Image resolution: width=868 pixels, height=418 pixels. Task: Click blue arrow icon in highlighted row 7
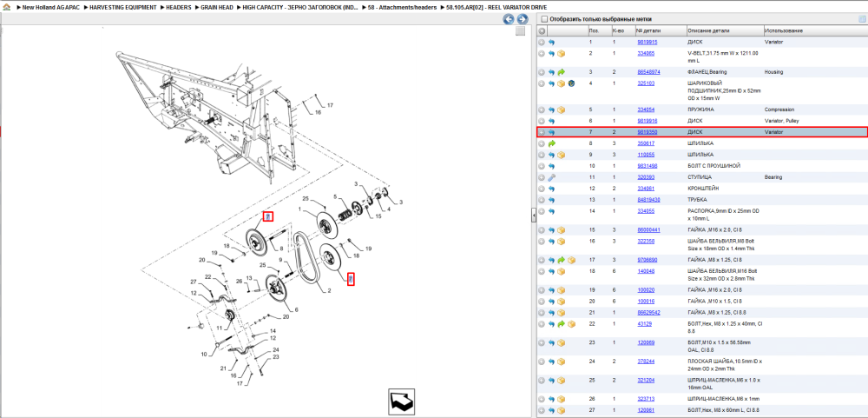point(551,132)
